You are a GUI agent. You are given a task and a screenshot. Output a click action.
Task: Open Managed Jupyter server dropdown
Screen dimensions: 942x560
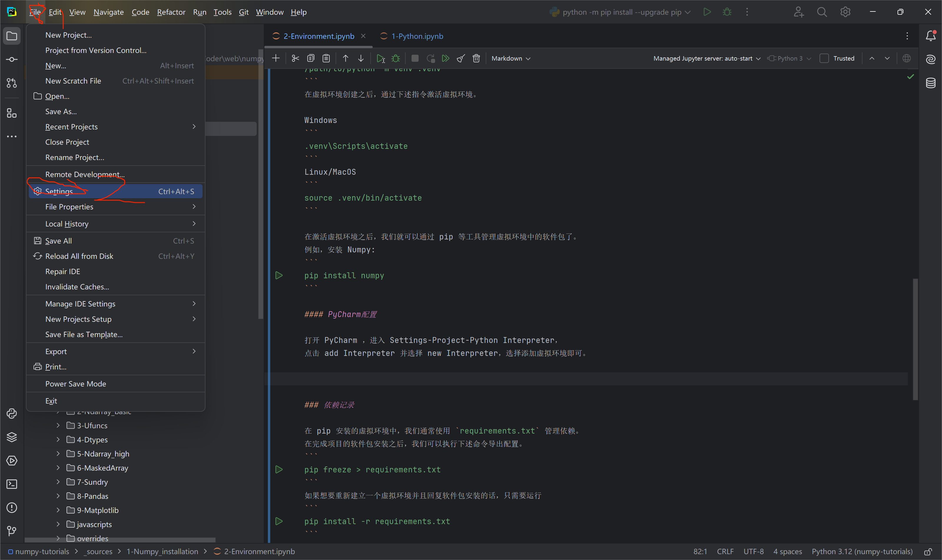coord(707,58)
